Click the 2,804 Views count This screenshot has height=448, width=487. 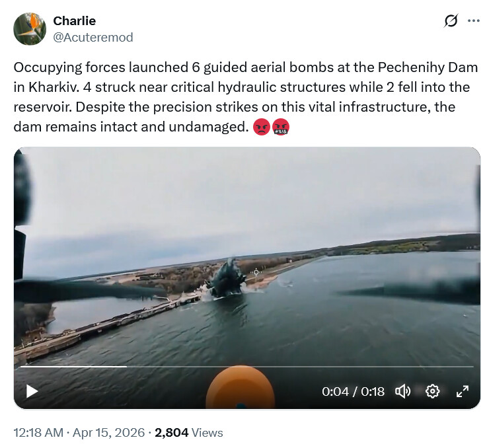(x=189, y=433)
